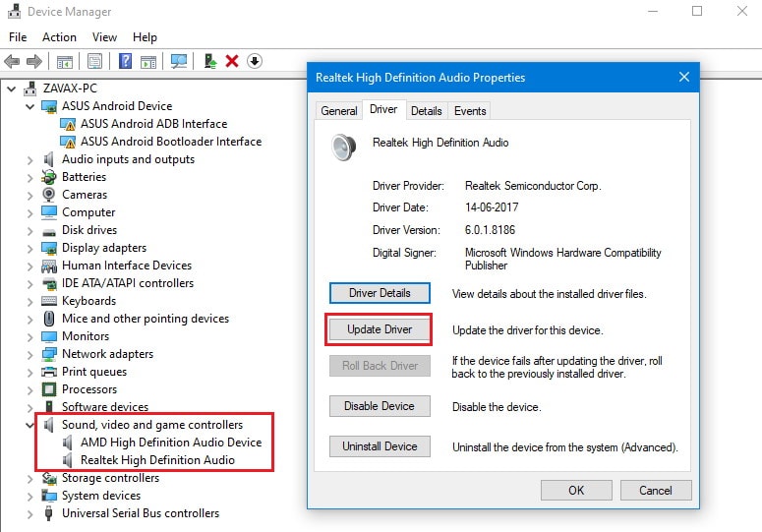Click the Forward arrow toolbar icon
762x532 pixels.
click(x=34, y=61)
